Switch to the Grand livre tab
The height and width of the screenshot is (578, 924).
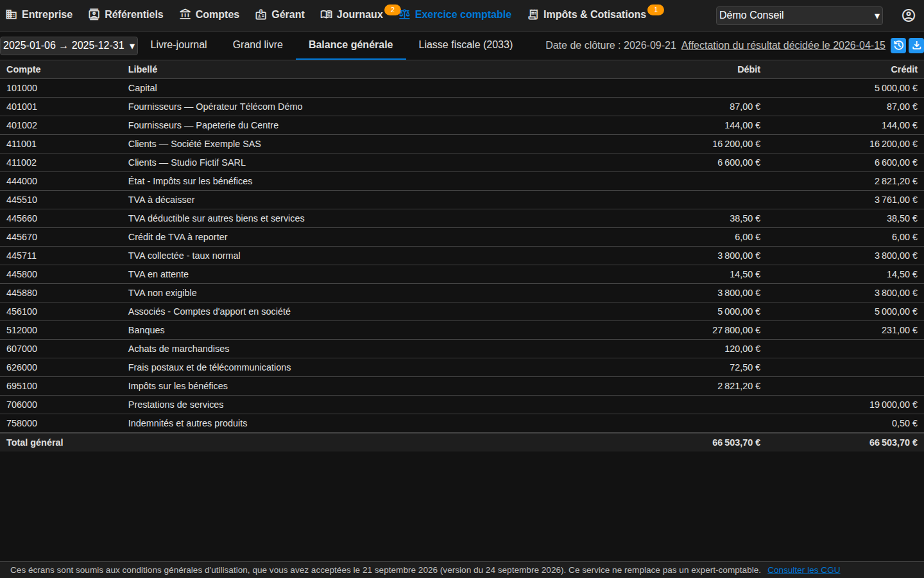tap(258, 45)
